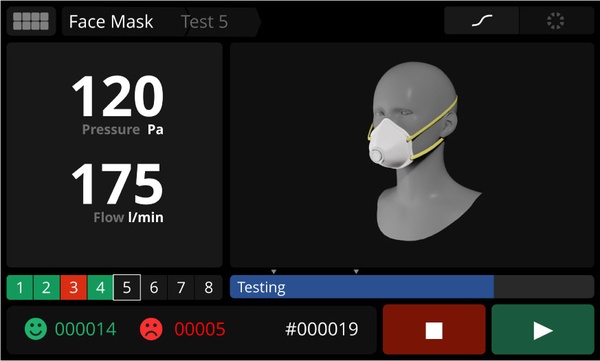Select test slot 8

click(x=209, y=287)
